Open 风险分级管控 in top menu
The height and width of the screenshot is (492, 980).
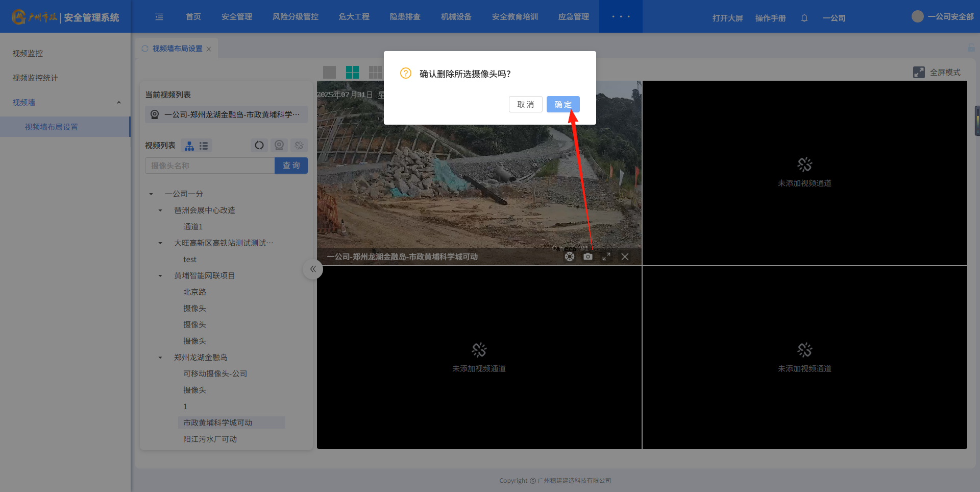[295, 17]
